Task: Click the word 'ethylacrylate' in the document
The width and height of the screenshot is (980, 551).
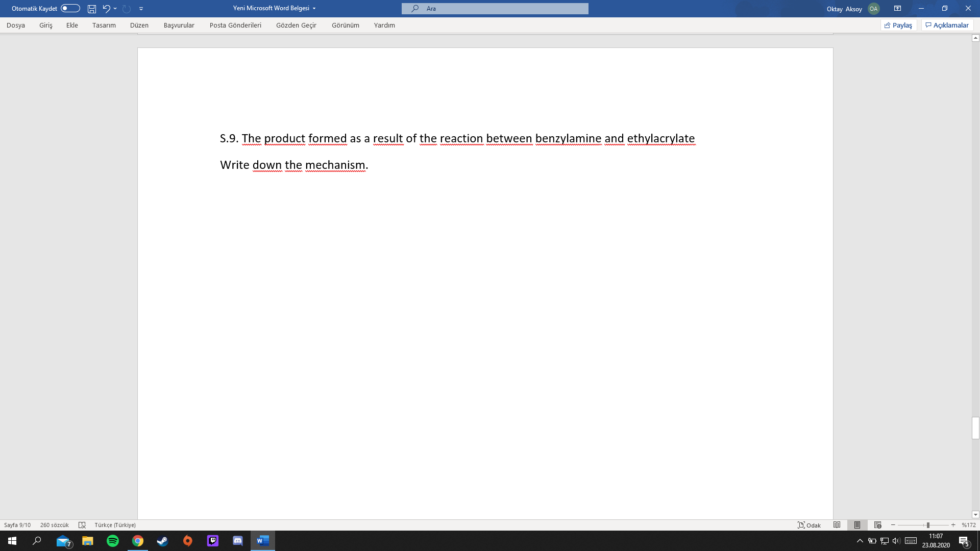Action: tap(661, 138)
